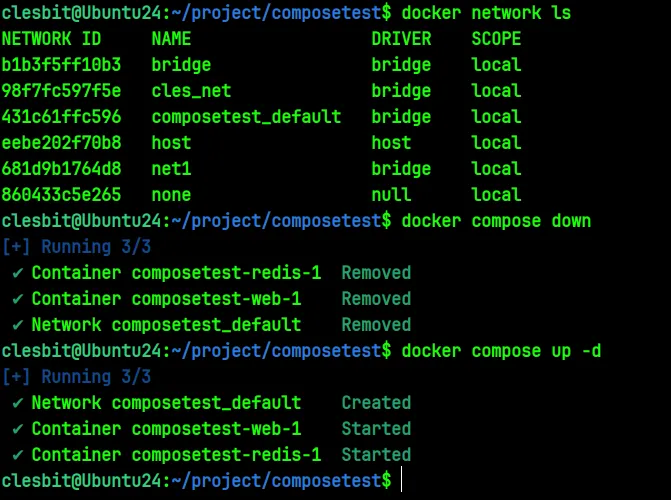Click the checkmark beside composetest-redis-1 Removed
The height and width of the screenshot is (500, 671).
(x=17, y=273)
